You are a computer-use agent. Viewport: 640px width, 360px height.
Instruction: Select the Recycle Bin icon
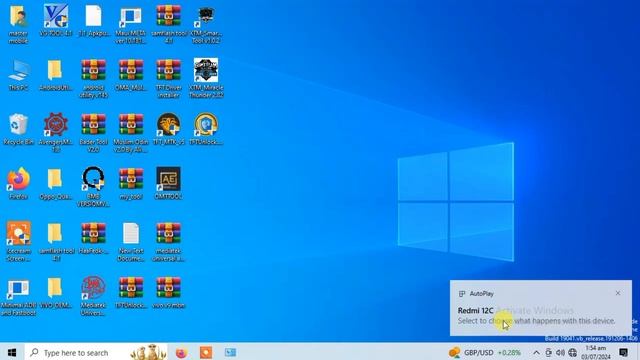pyautogui.click(x=18, y=125)
